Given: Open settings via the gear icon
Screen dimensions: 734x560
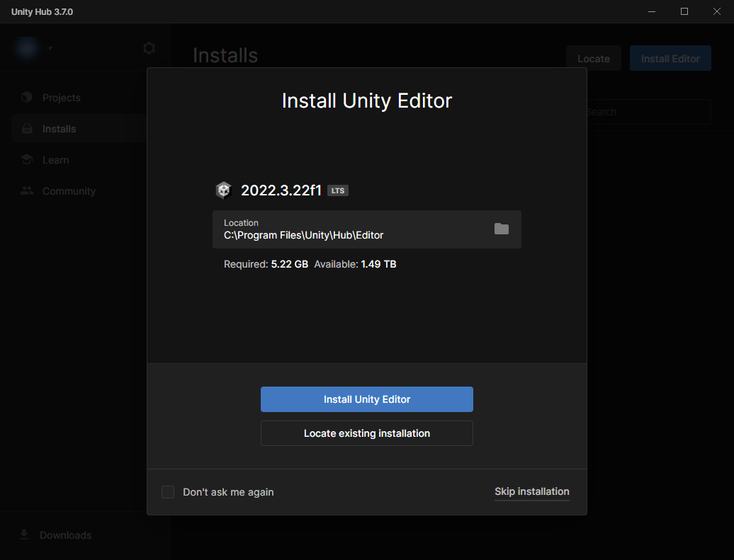Looking at the screenshot, I should (x=149, y=48).
